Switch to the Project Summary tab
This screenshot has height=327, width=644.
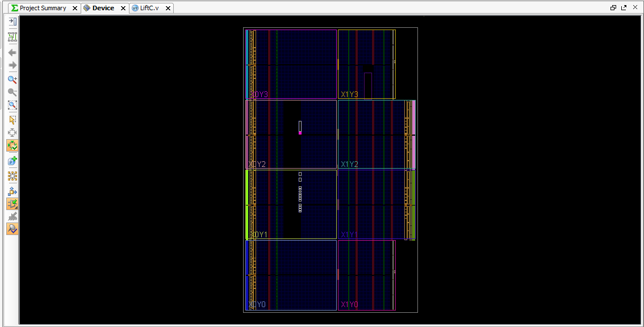point(43,7)
